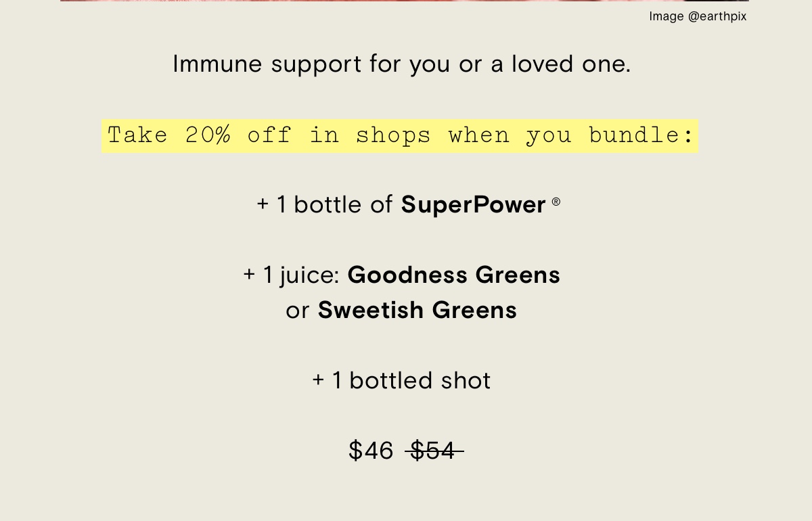This screenshot has width=812, height=521.
Task: Click the registered trademark symbol after SuperPower
Action: tap(556, 201)
